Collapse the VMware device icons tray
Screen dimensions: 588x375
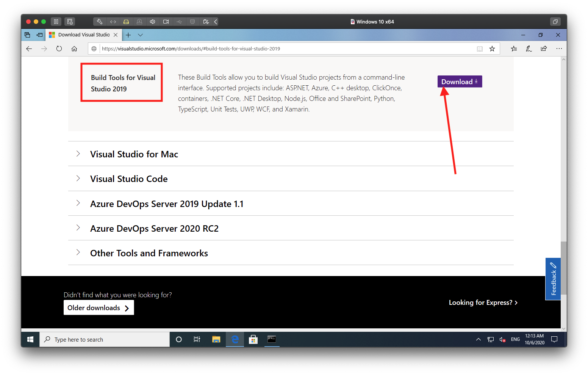(x=216, y=22)
